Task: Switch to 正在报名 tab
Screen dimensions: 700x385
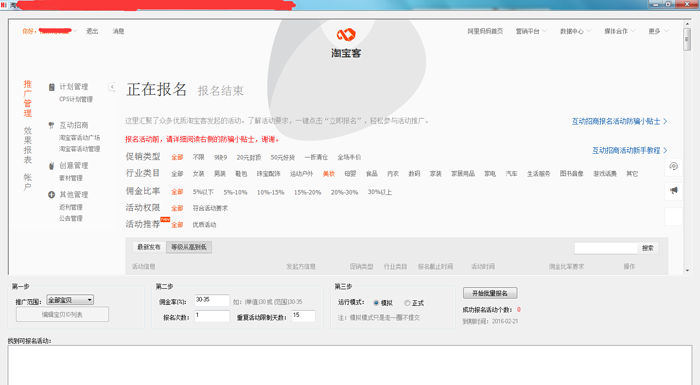Action: 156,89
